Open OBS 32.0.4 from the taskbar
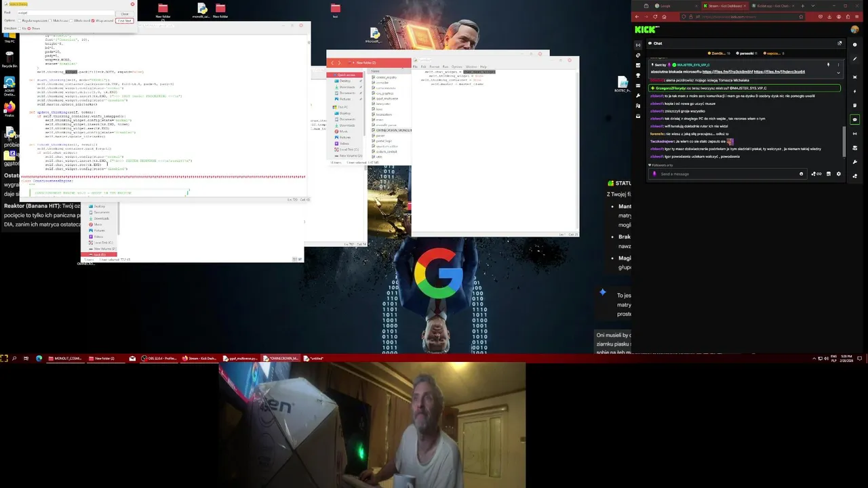 (x=159, y=359)
